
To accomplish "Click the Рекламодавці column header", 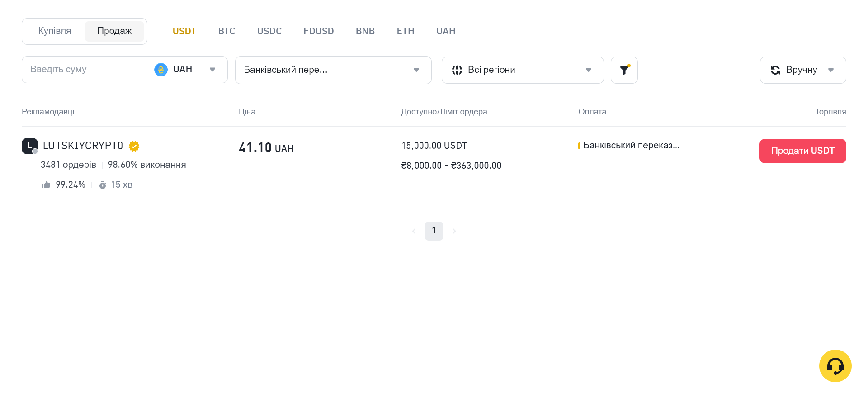I will 48,112.
